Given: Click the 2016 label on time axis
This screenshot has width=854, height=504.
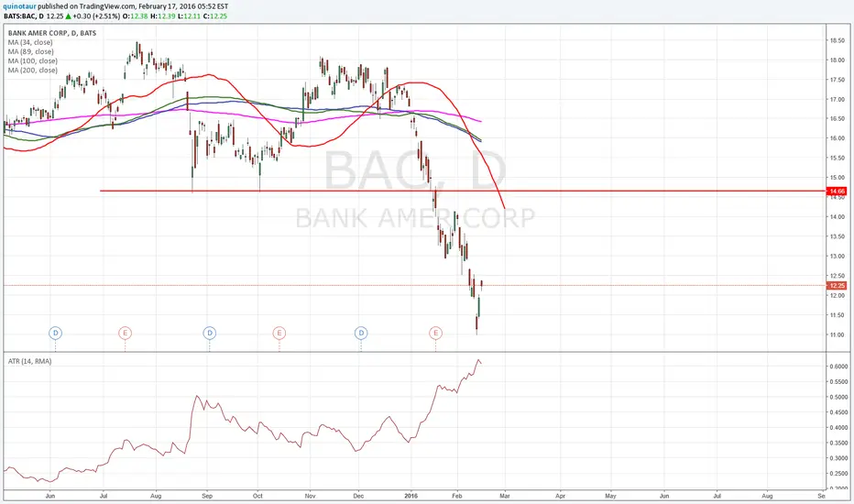Looking at the screenshot, I should point(411,496).
